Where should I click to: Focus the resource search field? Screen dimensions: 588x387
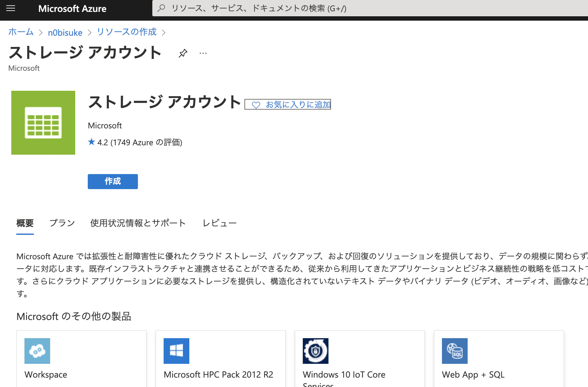[x=370, y=8]
